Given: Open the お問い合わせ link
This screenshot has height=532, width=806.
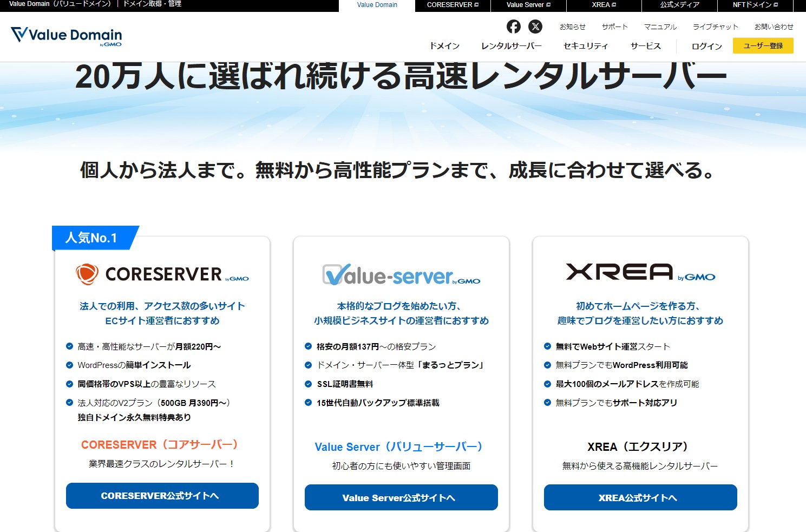Looking at the screenshot, I should coord(774,26).
